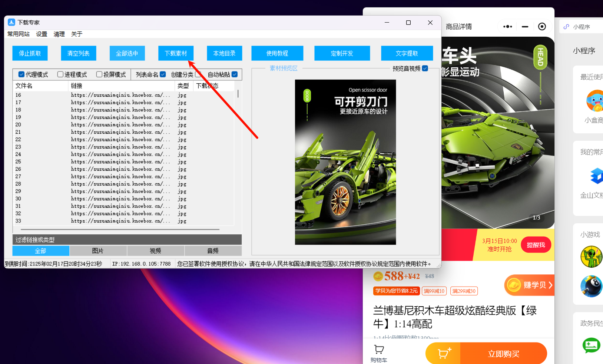
Task: Click the mini program close target icon
Action: pyautogui.click(x=542, y=27)
